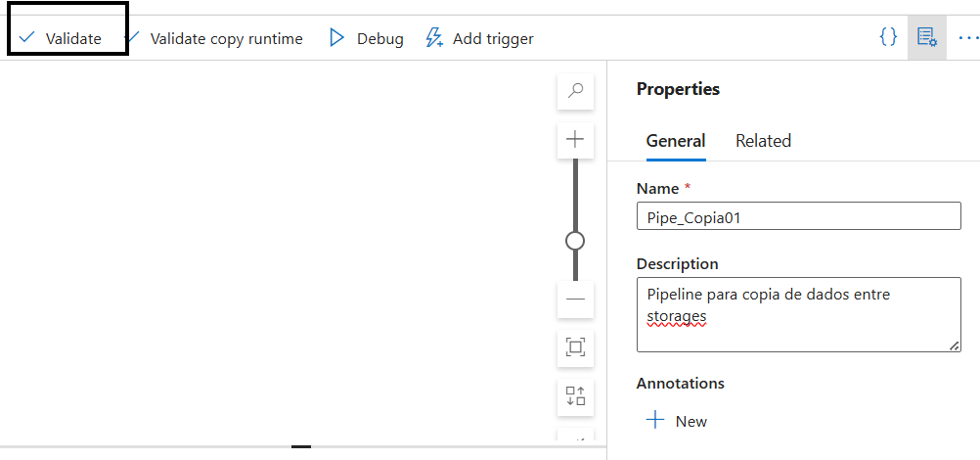Click the Name field Pipe_Copia01

point(798,216)
